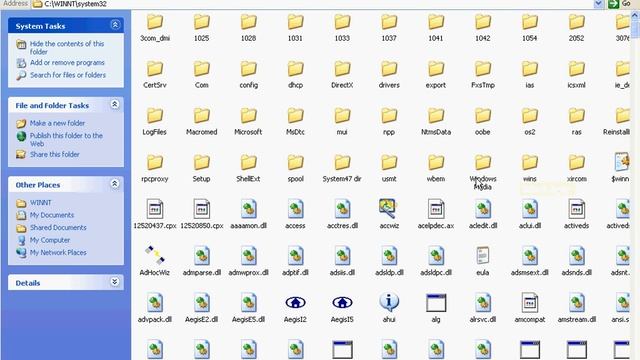The height and width of the screenshot is (360, 640).
Task: Go to WINNT in Other Places
Action: click(40, 202)
